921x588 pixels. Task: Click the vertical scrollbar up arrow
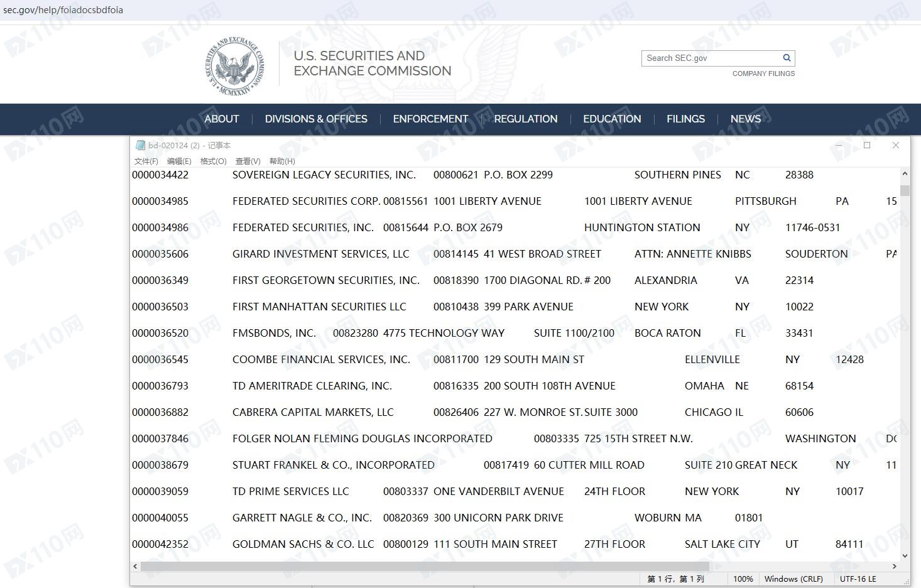(905, 173)
